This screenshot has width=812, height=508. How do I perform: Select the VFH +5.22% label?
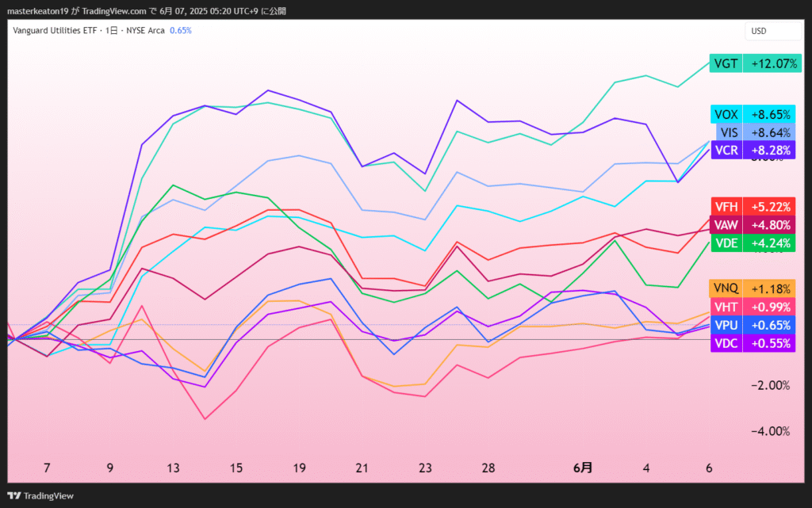753,206
